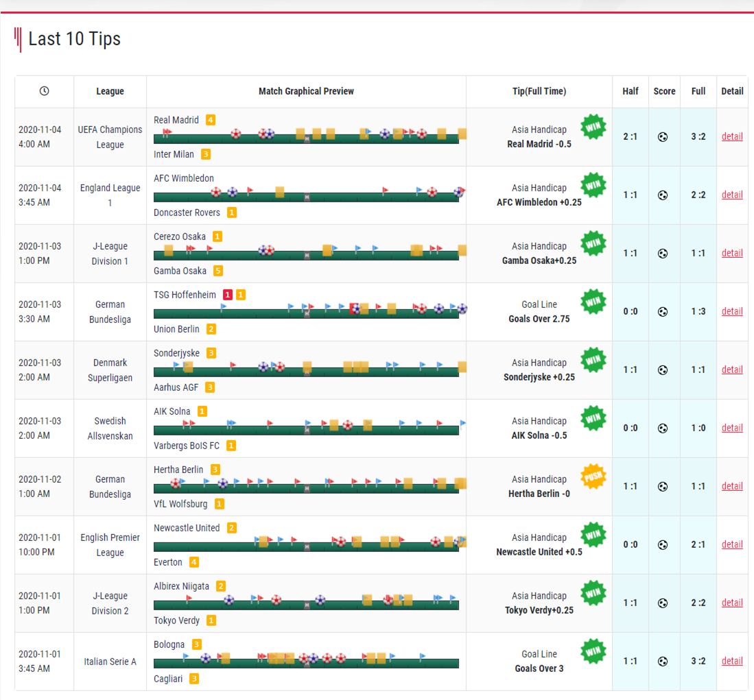Click the Match Graphical Preview column header
This screenshot has width=754, height=700.
click(x=306, y=91)
